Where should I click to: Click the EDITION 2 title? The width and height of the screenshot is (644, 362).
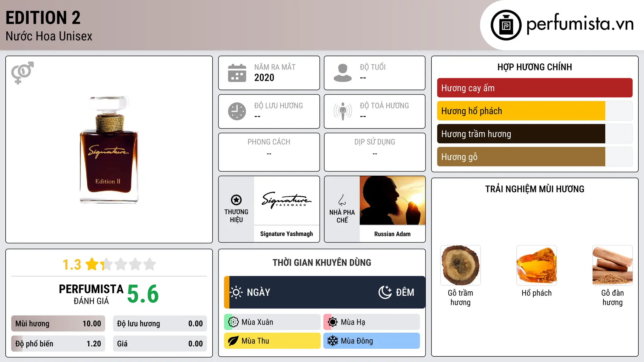tap(43, 18)
